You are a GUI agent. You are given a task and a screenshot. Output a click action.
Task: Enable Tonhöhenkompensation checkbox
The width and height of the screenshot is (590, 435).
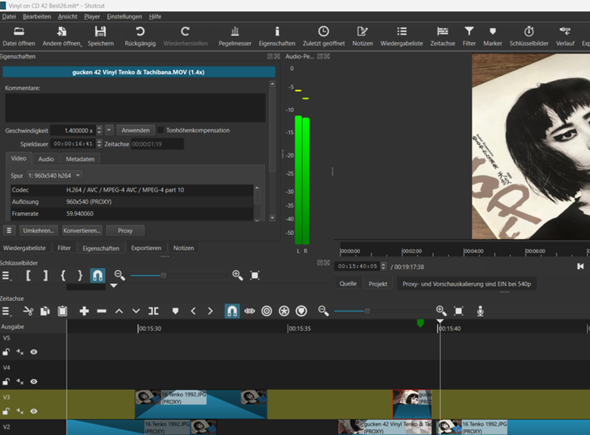(160, 130)
